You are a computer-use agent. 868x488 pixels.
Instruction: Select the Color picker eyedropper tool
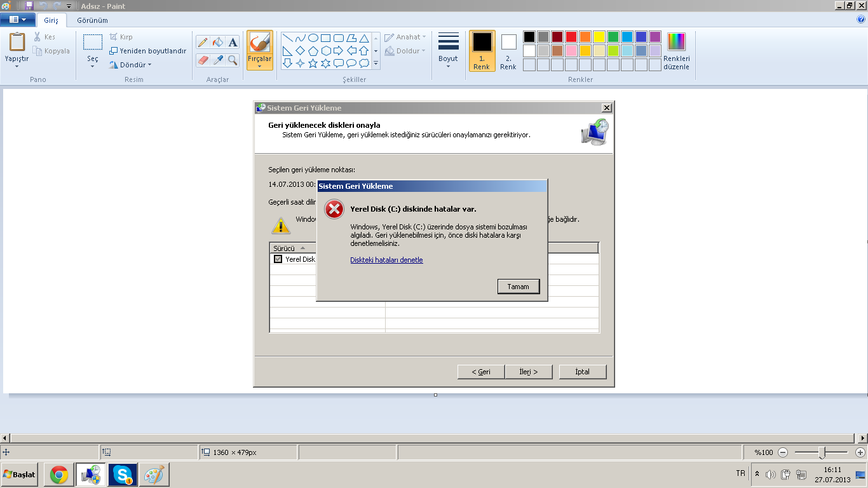pyautogui.click(x=218, y=60)
